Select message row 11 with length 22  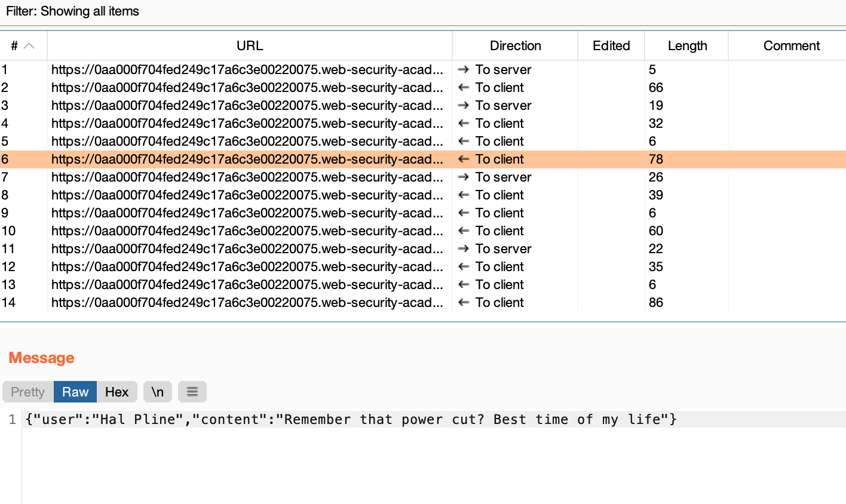(x=423, y=249)
